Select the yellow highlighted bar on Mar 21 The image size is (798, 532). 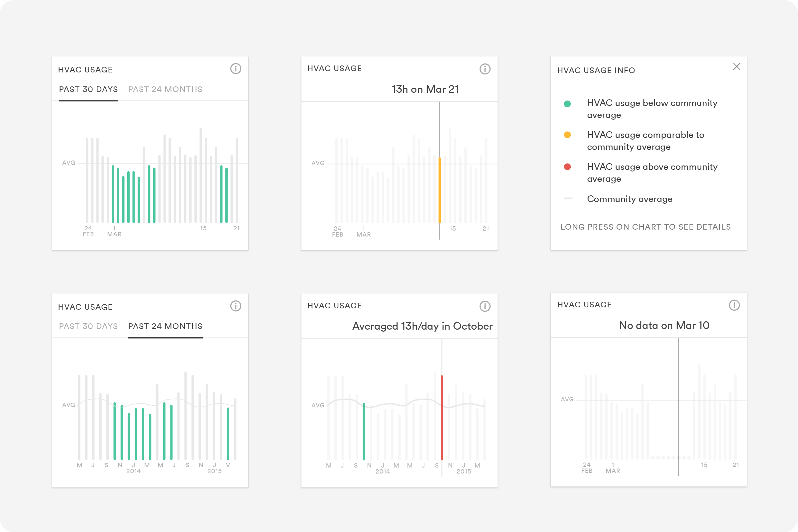(x=440, y=190)
